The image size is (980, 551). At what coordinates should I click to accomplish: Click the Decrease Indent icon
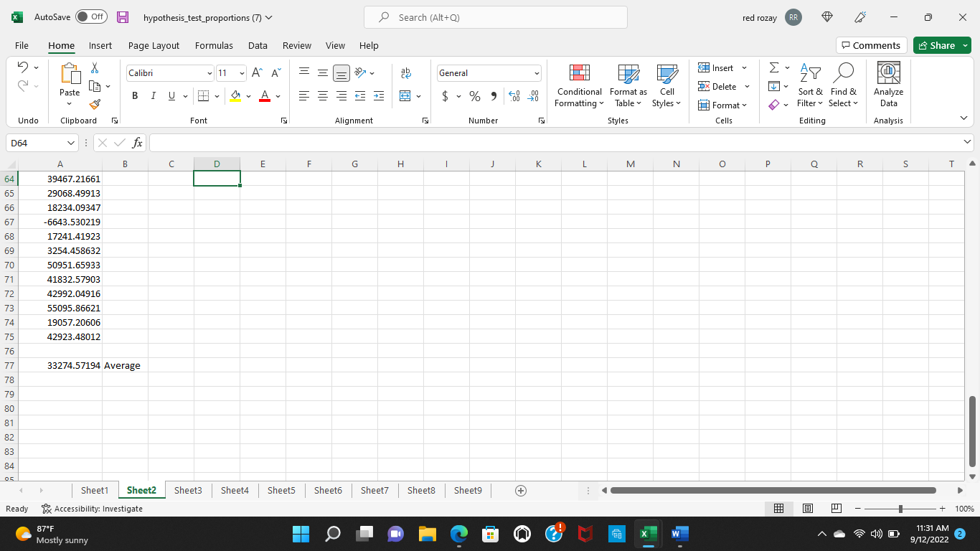pos(360,95)
